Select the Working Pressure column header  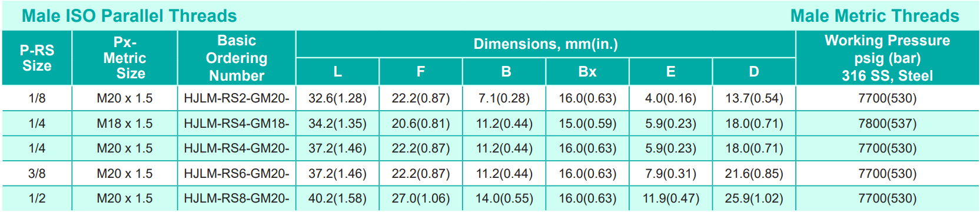tap(887, 58)
